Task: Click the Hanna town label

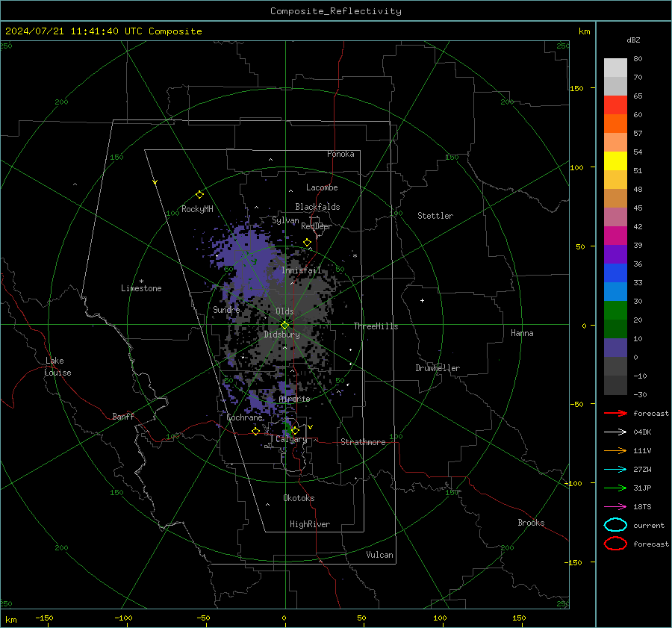Action: (522, 333)
